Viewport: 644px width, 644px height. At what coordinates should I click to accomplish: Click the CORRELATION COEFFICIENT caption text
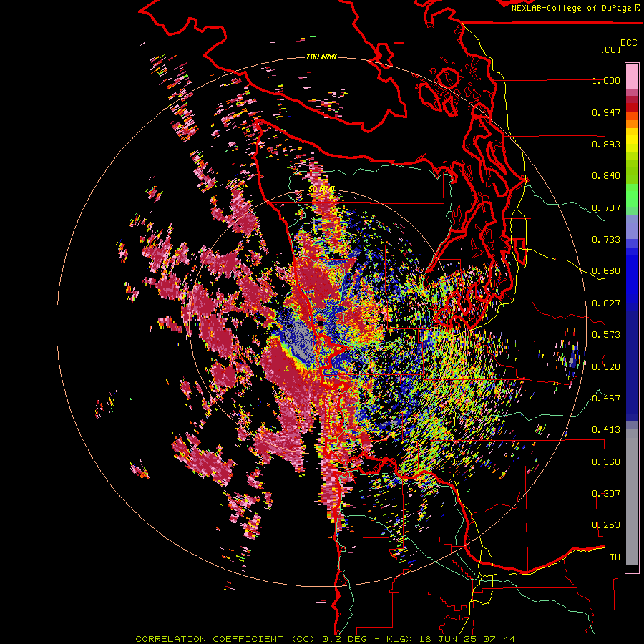(x=209, y=639)
